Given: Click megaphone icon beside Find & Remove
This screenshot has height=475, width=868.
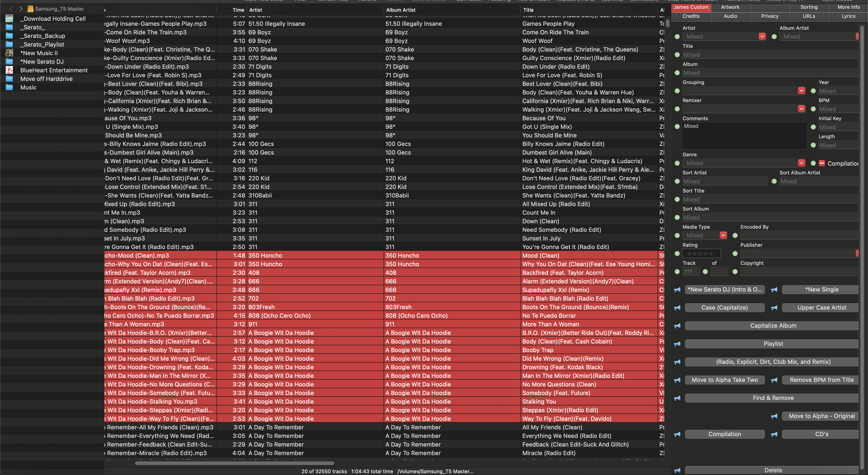Looking at the screenshot, I should coord(677,398).
